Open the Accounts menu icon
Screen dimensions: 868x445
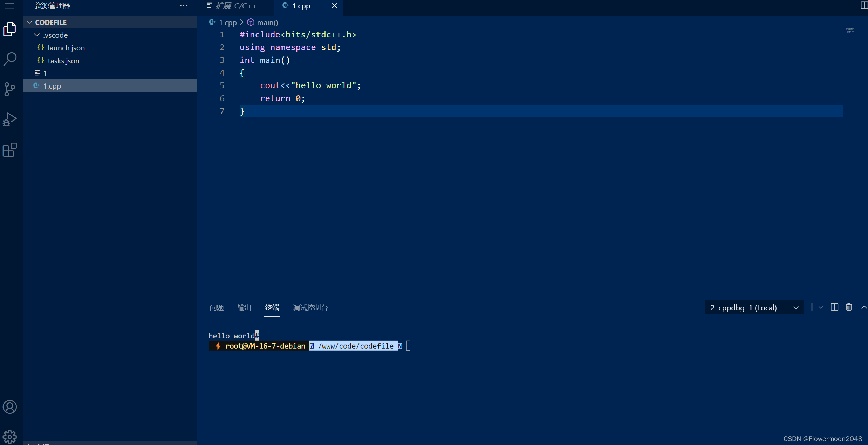tap(9, 407)
